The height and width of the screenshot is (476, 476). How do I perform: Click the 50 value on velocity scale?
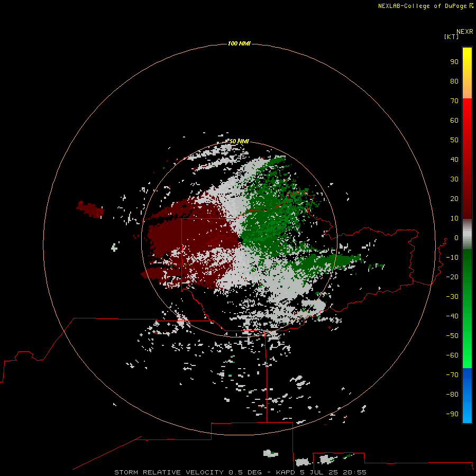pos(454,140)
